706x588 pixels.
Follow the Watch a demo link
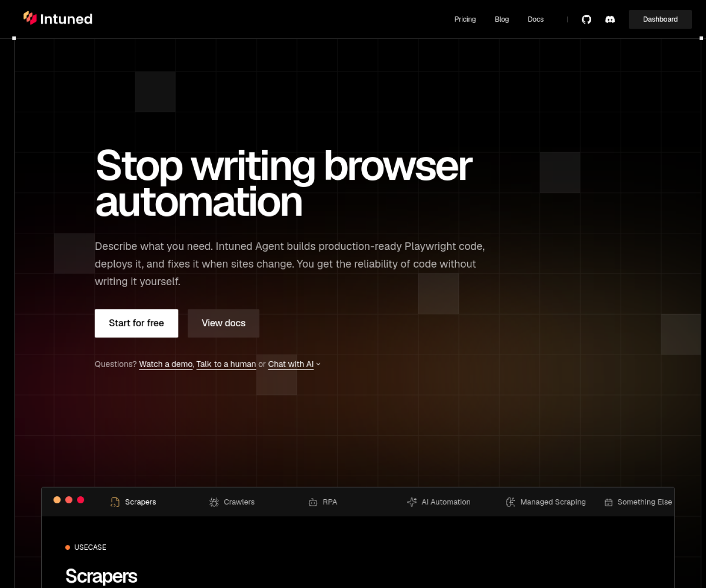166,364
